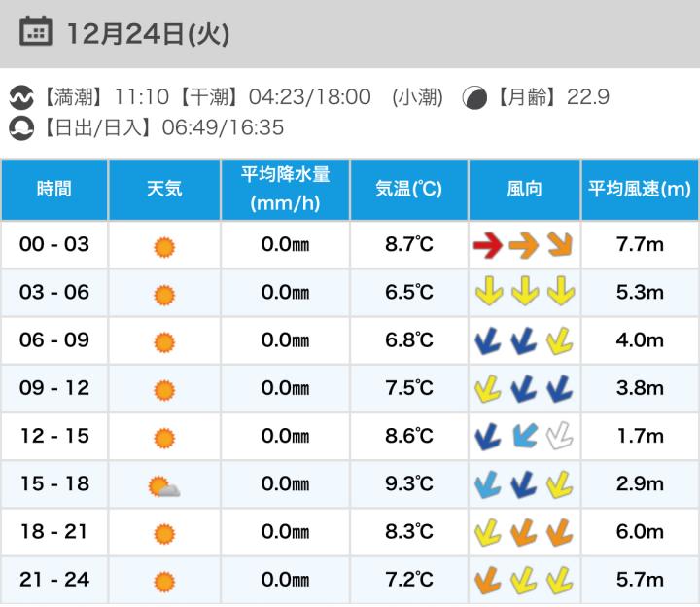
Task: Click the light blue wind arrow in the 12 - 15 row
Action: pos(525,436)
